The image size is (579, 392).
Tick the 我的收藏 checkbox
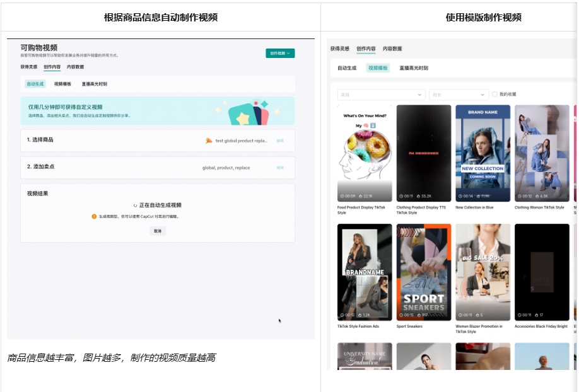(495, 94)
